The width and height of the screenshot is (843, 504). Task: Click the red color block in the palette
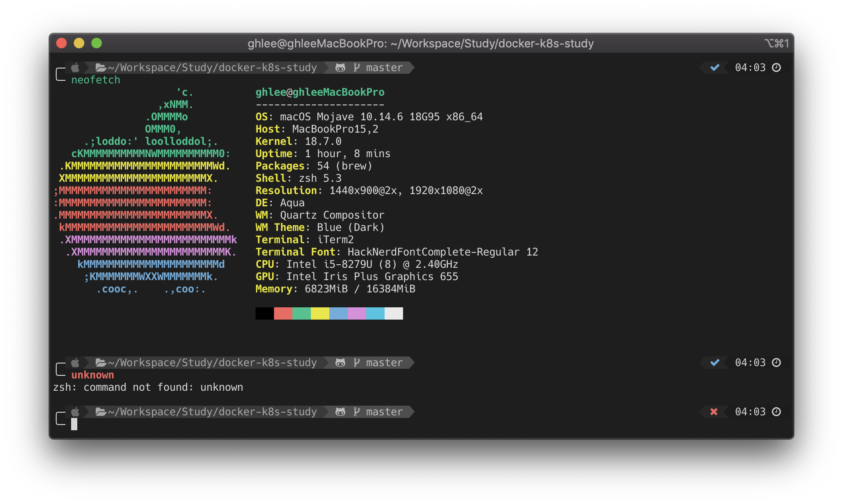(283, 313)
